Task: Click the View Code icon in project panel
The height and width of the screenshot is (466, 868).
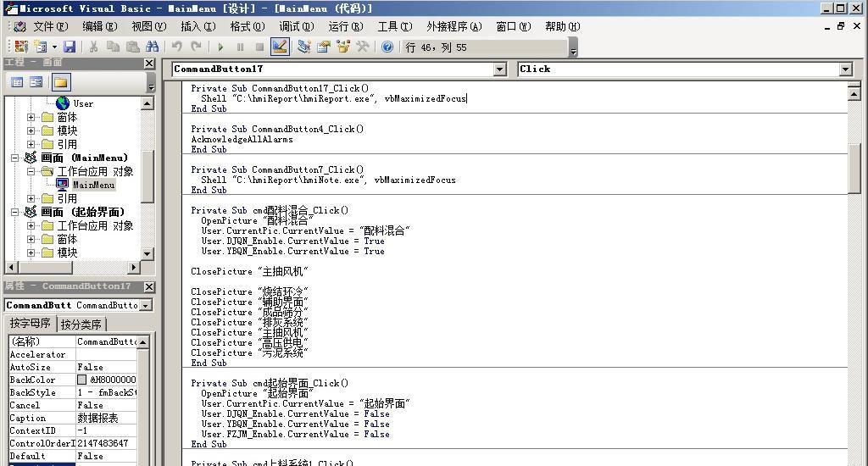Action: coord(17,82)
